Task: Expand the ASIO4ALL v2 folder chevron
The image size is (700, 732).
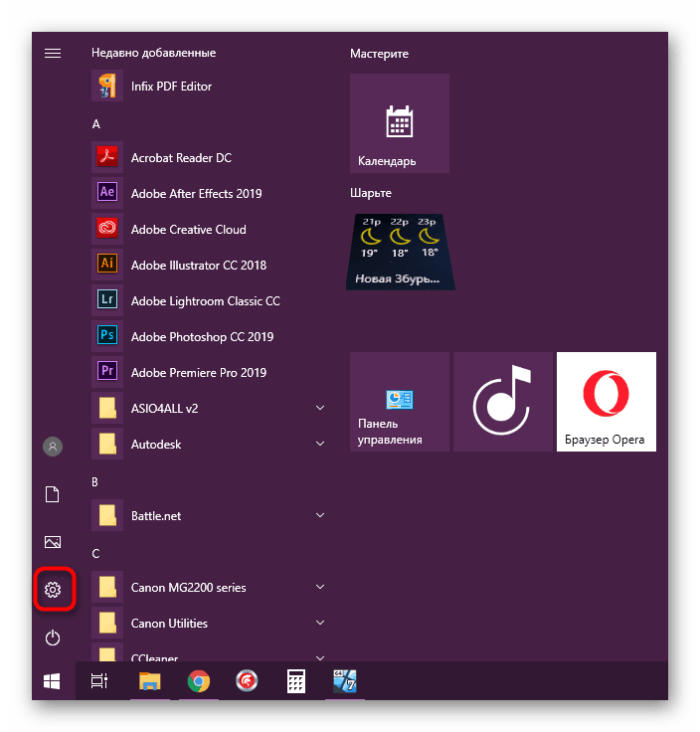Action: tap(320, 408)
